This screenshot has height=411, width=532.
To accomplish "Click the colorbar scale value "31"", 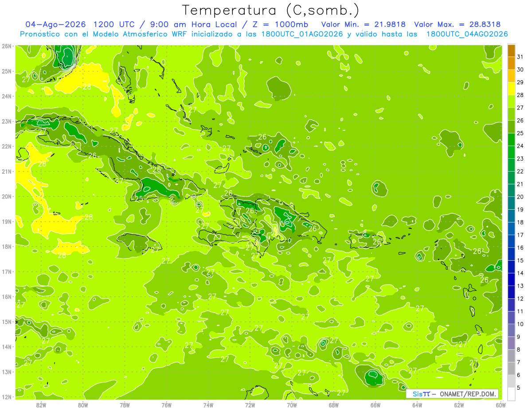I will [x=520, y=57].
